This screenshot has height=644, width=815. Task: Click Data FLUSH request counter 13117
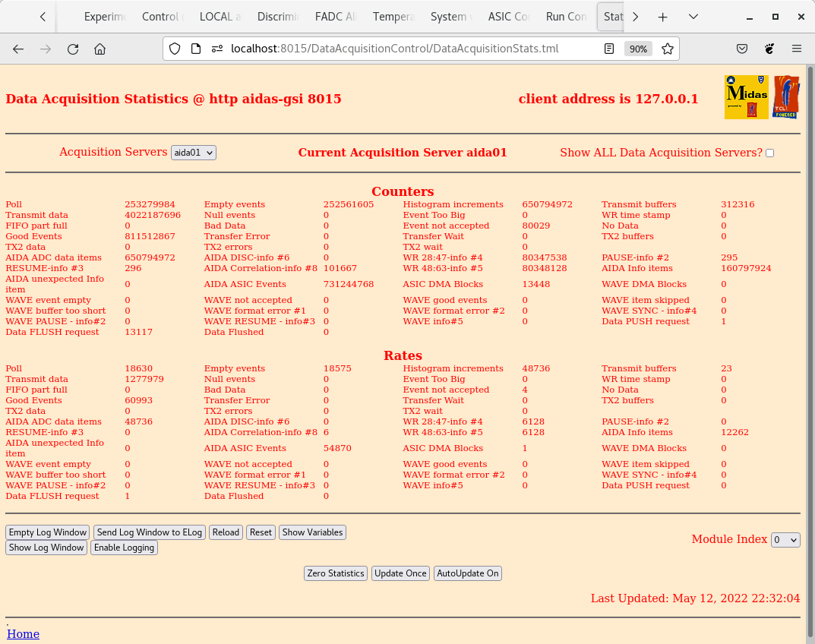tap(139, 332)
